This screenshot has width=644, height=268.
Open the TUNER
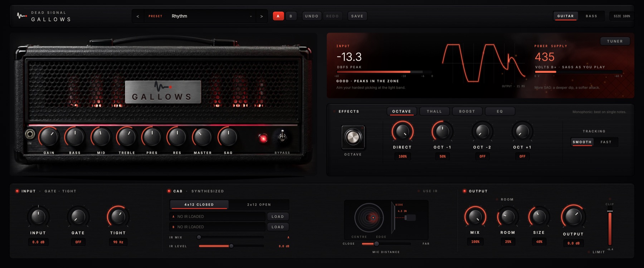[615, 41]
